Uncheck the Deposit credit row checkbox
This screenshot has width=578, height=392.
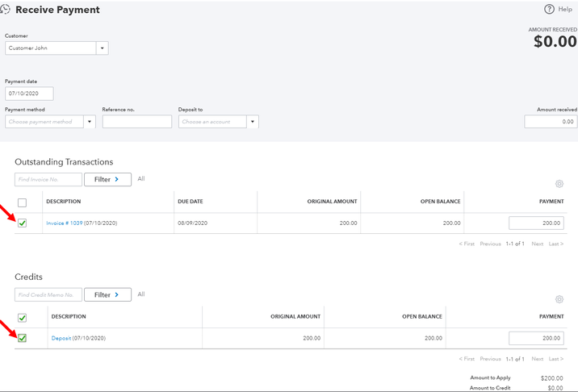point(23,338)
